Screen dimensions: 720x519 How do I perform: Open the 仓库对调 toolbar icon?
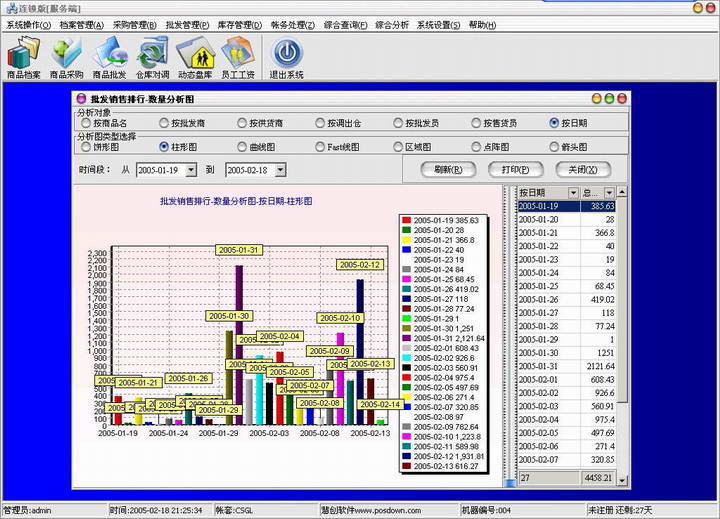(x=152, y=58)
